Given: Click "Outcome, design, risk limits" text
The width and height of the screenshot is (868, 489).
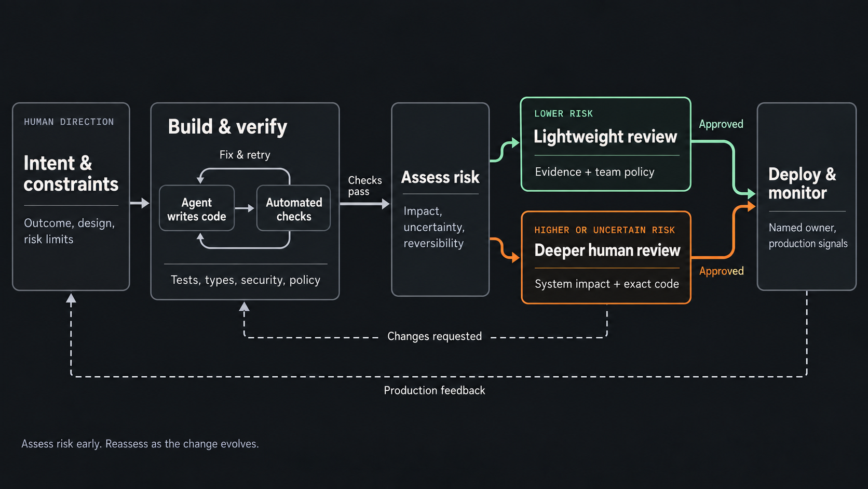Looking at the screenshot, I should (69, 231).
